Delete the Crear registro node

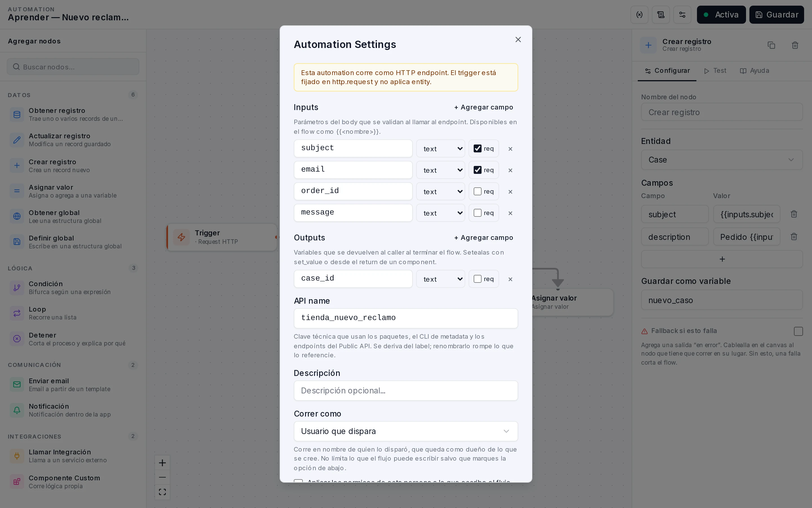pyautogui.click(x=795, y=45)
